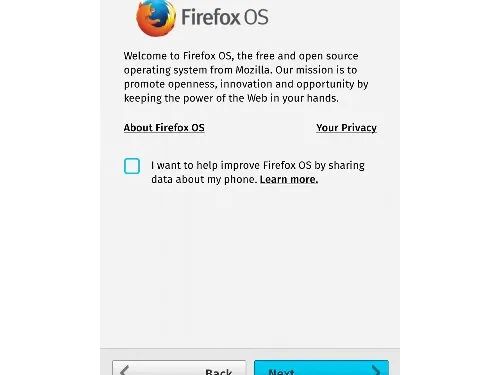Click the "data about my phone" text
Screen dimensions: 500x375
[x=204, y=179]
